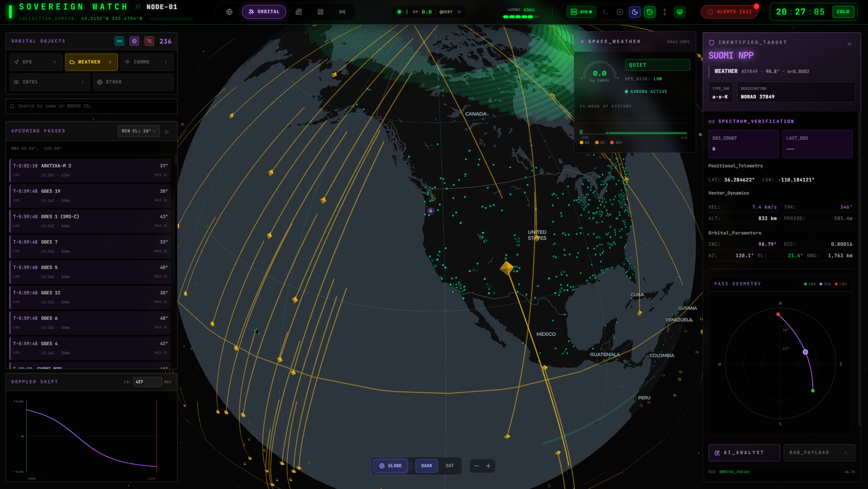Image resolution: width=868 pixels, height=489 pixels.
Task: Click the teal signal icon in Orbital Objects header
Action: tap(119, 41)
